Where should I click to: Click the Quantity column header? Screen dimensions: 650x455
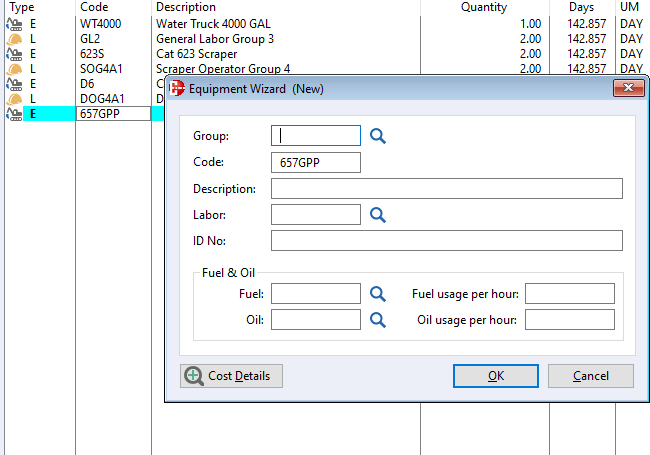484,7
